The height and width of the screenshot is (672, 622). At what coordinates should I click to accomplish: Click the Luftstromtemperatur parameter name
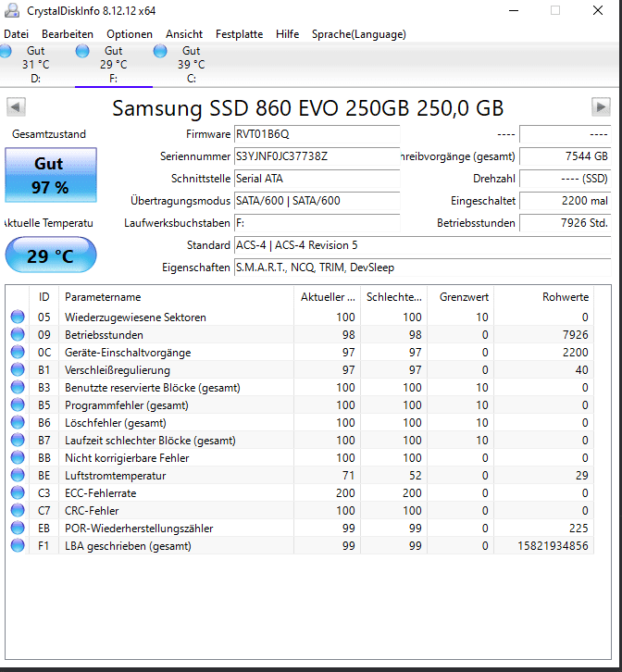(116, 476)
